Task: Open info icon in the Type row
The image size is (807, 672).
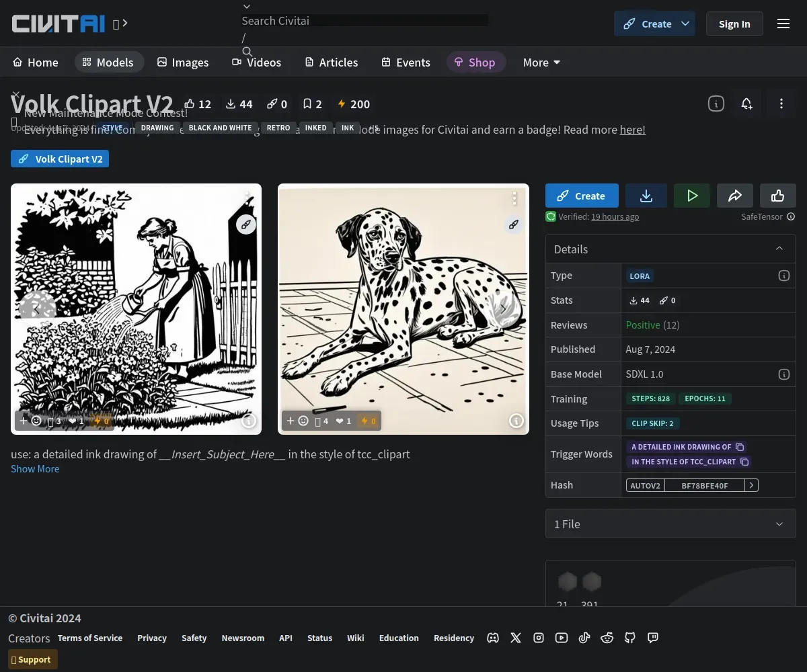Action: [783, 276]
